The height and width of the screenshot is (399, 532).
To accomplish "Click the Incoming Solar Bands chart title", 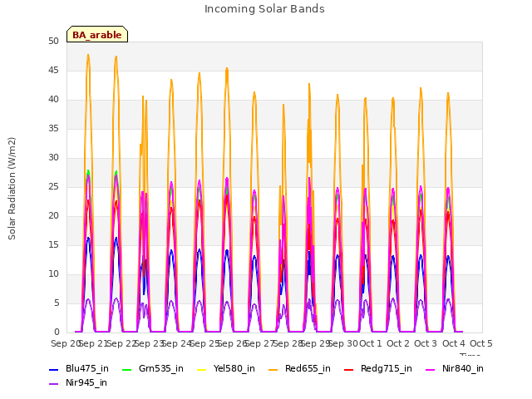I will pos(264,9).
